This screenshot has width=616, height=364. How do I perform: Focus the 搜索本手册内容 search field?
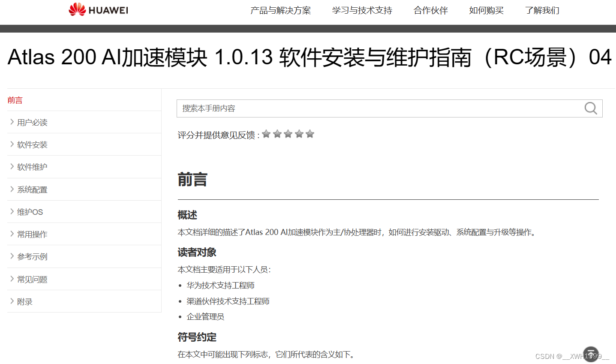(x=389, y=108)
